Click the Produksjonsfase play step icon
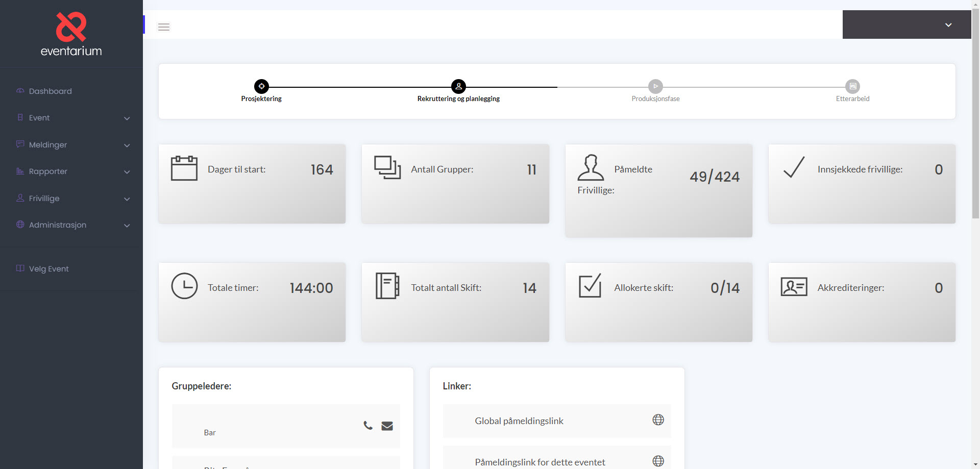 coord(655,86)
